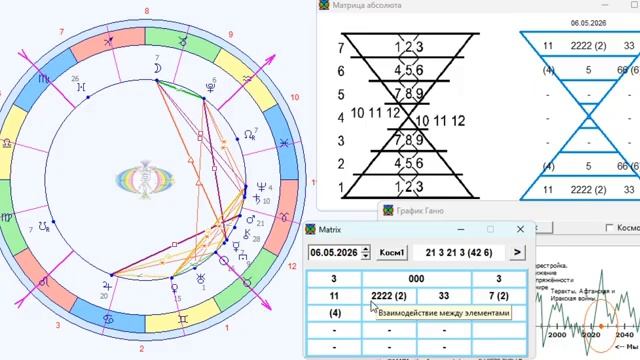Click the Matrix window app icon
The height and width of the screenshot is (360, 640).
pos(311,229)
